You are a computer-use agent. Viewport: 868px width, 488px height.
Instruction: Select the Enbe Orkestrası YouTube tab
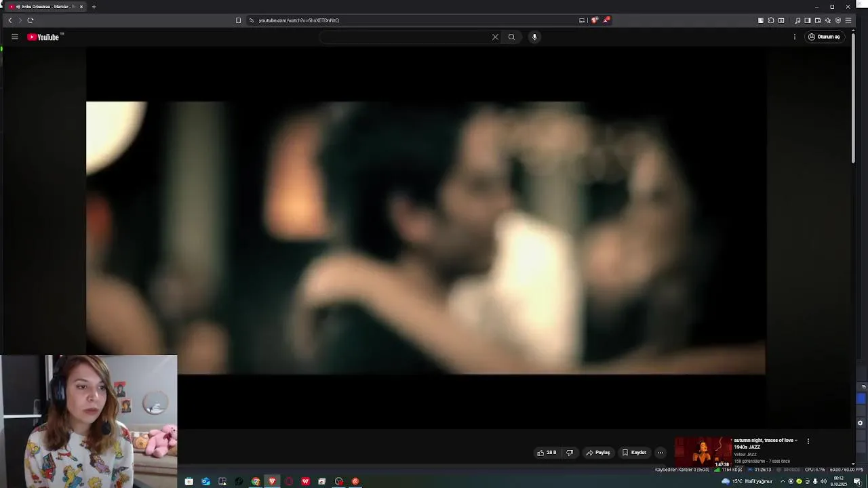click(45, 7)
